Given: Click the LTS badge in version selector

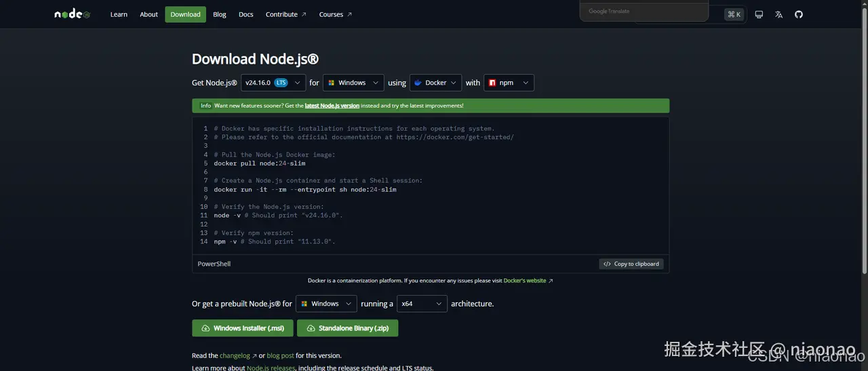Looking at the screenshot, I should [x=281, y=83].
